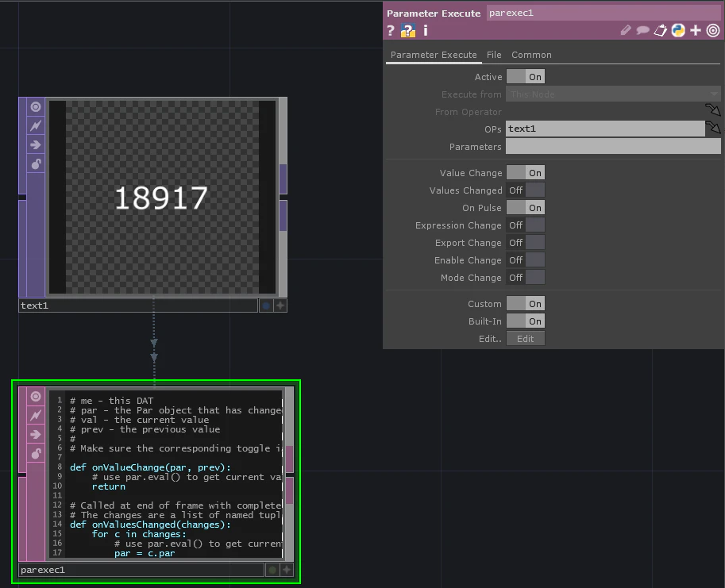The height and width of the screenshot is (588, 725).
Task: Click the Python language icon
Action: click(x=678, y=30)
